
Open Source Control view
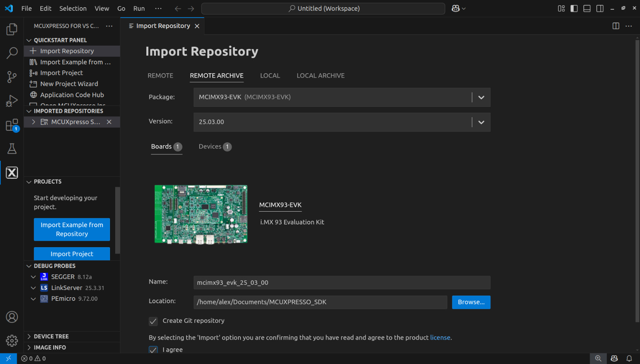click(12, 77)
